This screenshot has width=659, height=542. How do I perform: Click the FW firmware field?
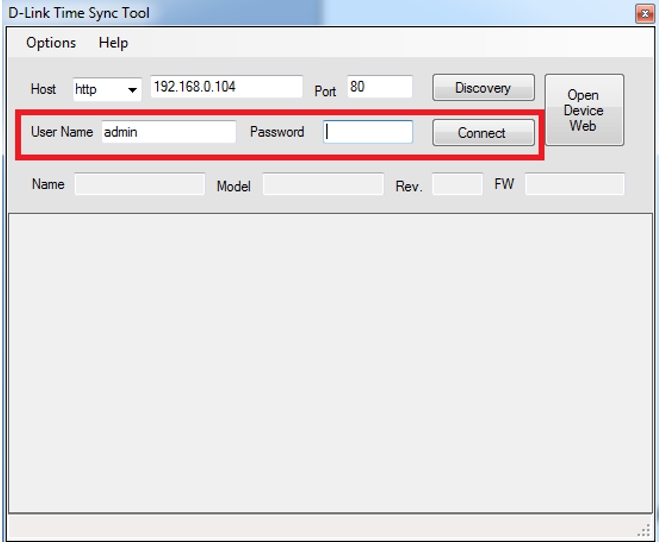pos(574,184)
